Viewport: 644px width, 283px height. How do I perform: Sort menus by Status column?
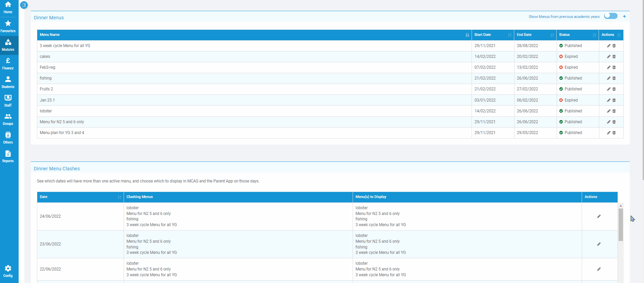[x=594, y=35]
